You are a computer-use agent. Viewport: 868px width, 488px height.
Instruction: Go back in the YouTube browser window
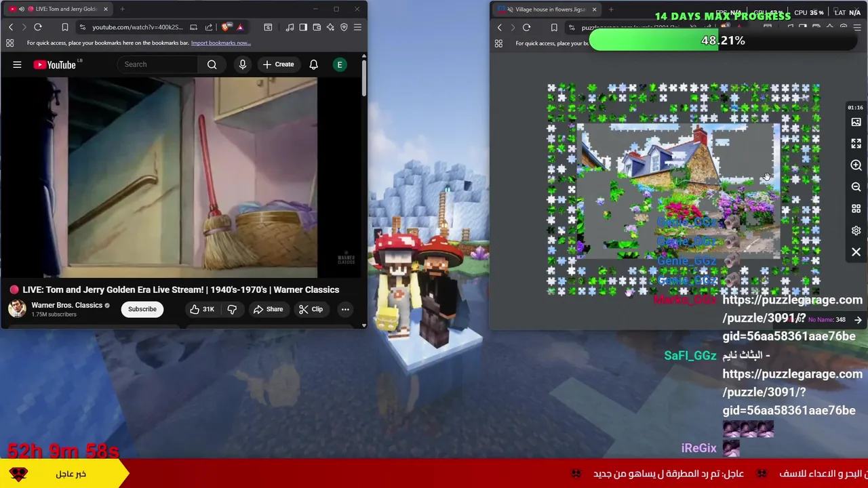11,27
